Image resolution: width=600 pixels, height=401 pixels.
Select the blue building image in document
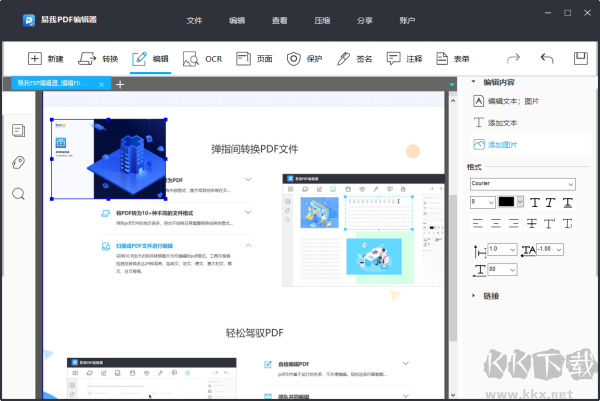pyautogui.click(x=109, y=159)
